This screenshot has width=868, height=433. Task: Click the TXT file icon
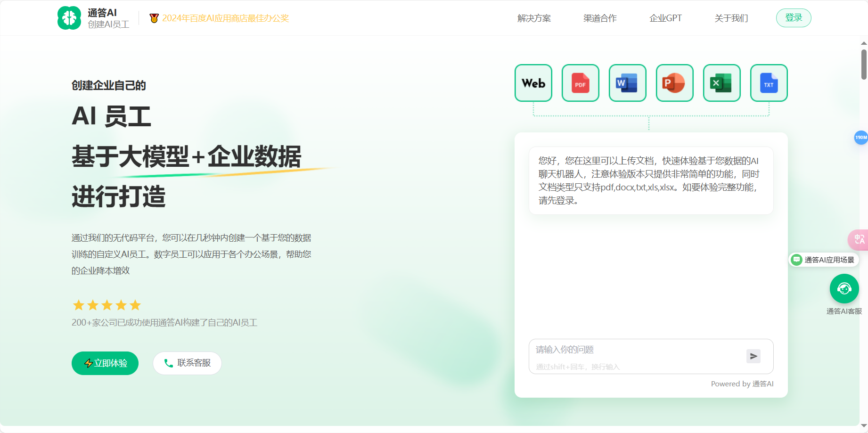[769, 83]
